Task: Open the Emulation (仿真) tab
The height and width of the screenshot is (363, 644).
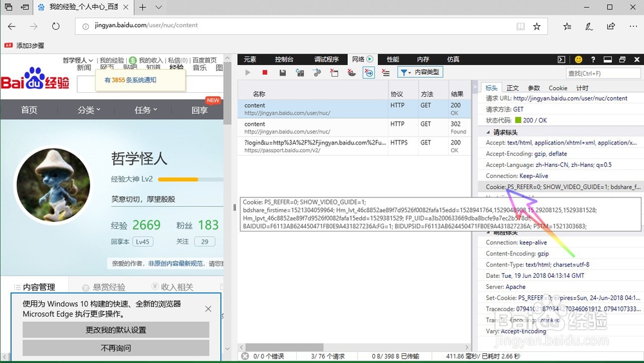Action: pos(453,59)
